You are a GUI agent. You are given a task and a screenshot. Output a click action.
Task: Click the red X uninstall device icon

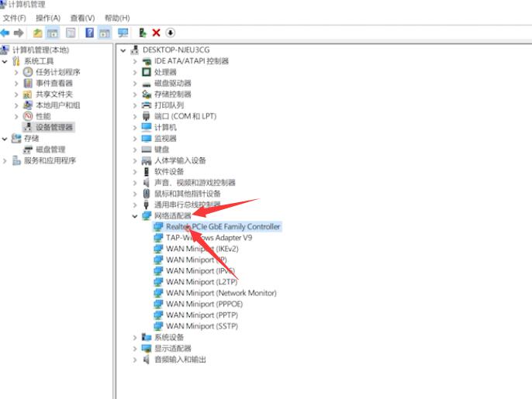(x=156, y=33)
